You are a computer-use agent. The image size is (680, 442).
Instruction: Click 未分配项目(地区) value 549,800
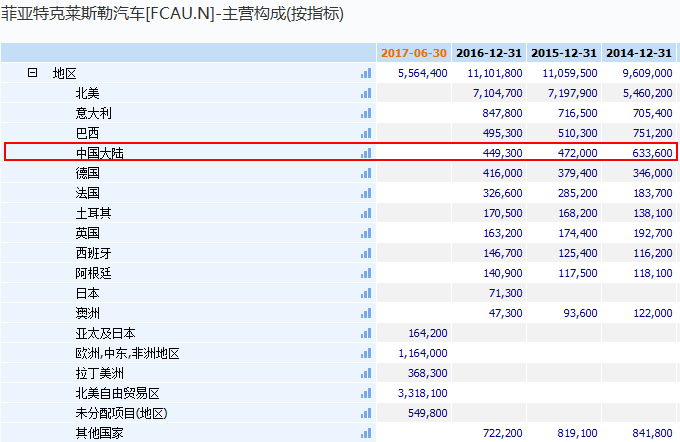tap(428, 413)
